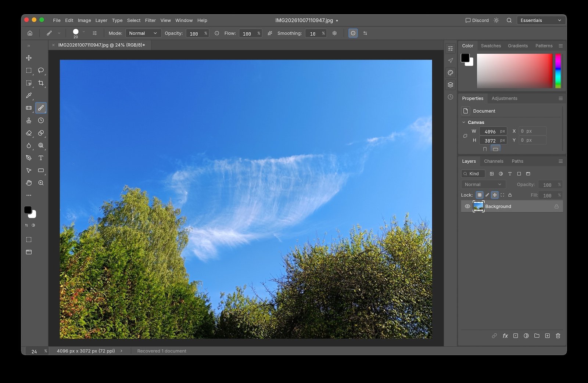Click the hue slider strip
The width and height of the screenshot is (588, 383).
tap(558, 71)
